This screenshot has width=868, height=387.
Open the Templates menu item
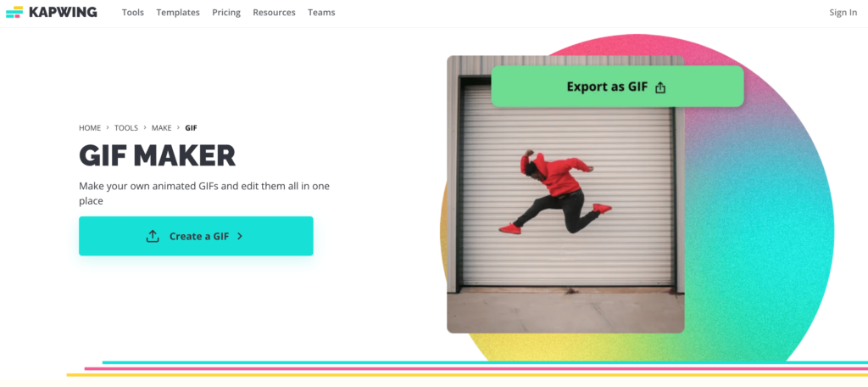tap(178, 13)
